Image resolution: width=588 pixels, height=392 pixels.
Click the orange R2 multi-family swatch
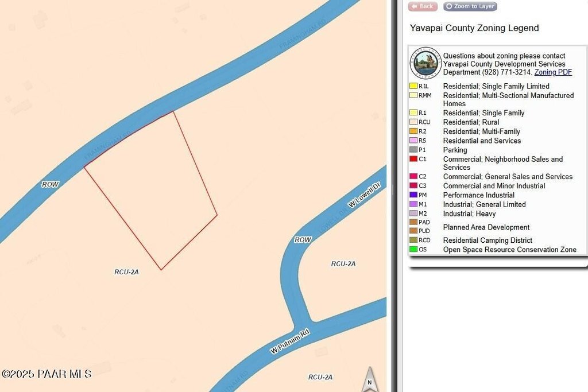[x=413, y=131]
